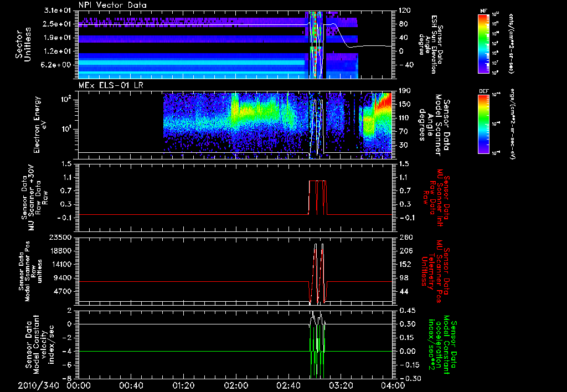This screenshot has width=567, height=392.
Task: Click the '110' scanner angle tick value
Action: (405, 118)
